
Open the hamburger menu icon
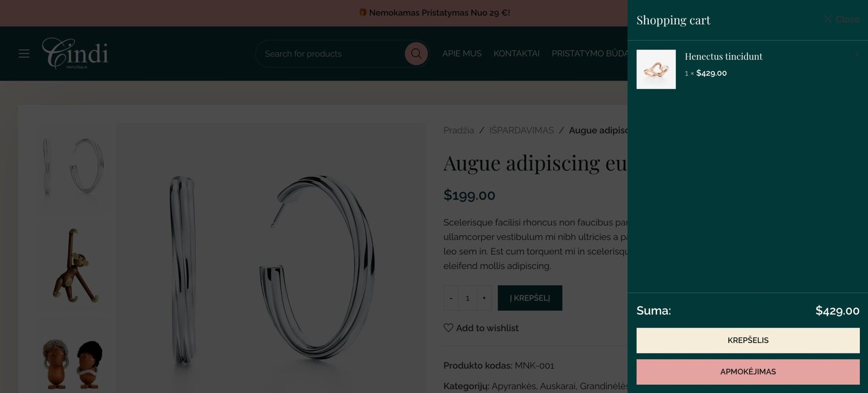[x=24, y=54]
